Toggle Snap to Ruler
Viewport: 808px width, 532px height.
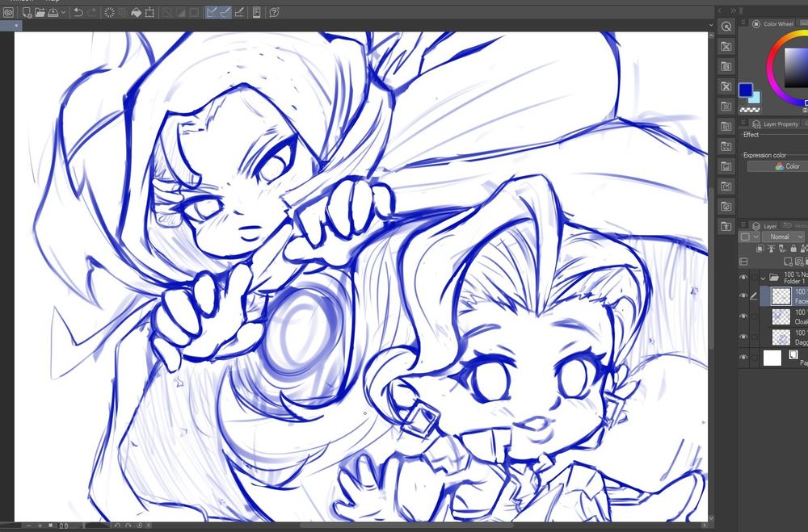click(212, 12)
